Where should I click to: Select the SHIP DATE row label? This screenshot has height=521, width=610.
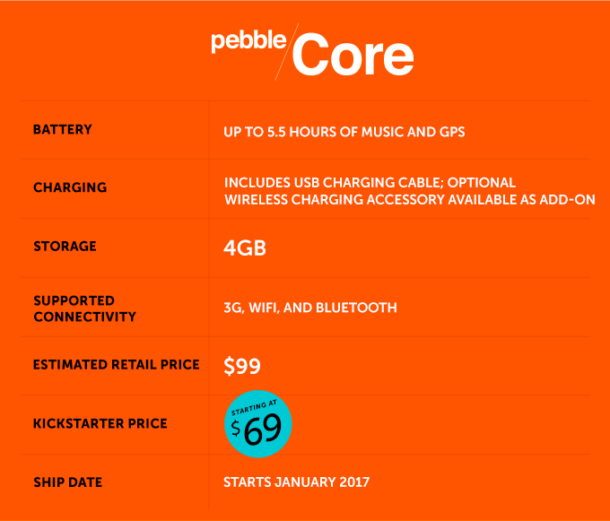tap(67, 482)
